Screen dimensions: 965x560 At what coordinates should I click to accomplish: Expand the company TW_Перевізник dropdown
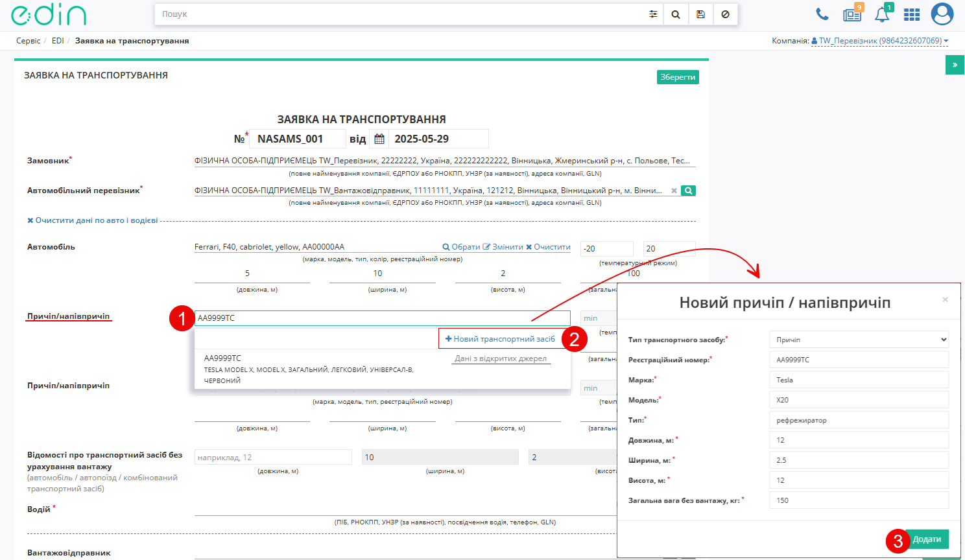tap(880, 41)
